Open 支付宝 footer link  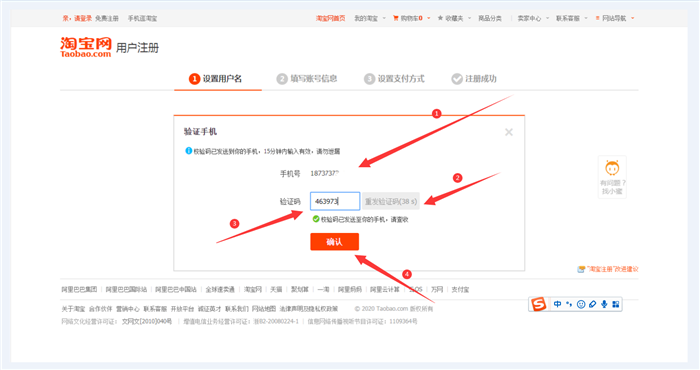click(460, 290)
